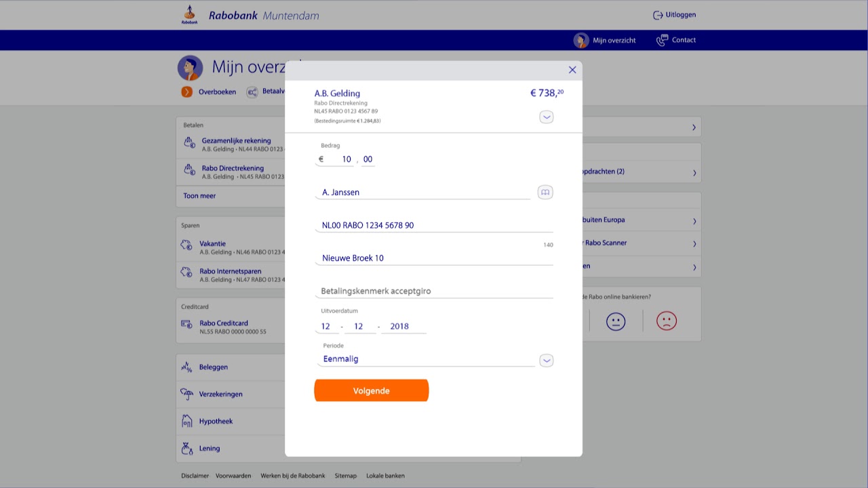Click the Rabo Internetsparen piggy icon
This screenshot has width=868, height=488.
point(187,273)
